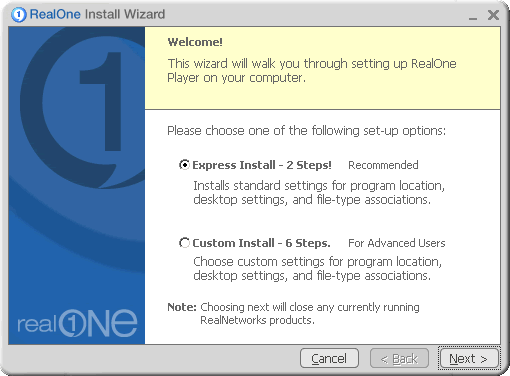Click the disabled Back button

tap(399, 358)
